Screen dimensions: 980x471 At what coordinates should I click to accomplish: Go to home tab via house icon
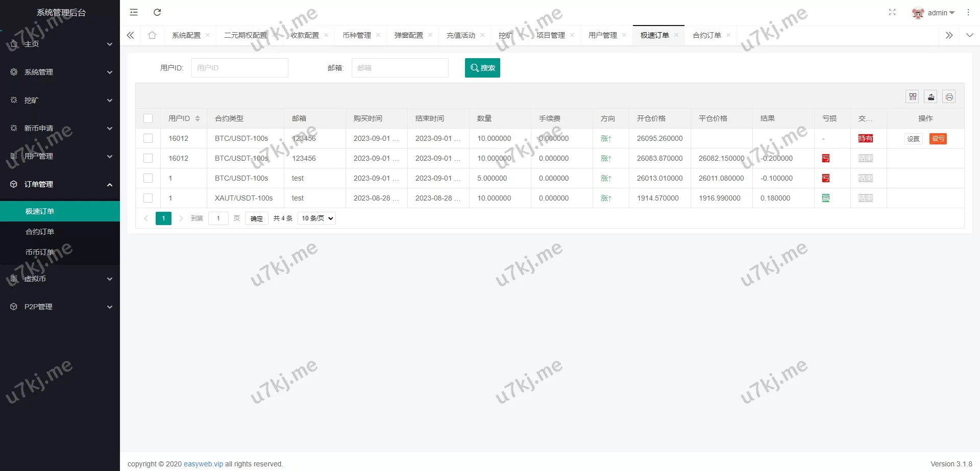152,35
